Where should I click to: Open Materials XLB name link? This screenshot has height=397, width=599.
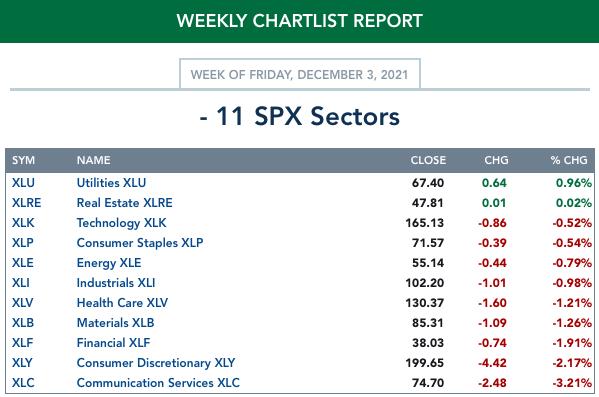(x=115, y=322)
